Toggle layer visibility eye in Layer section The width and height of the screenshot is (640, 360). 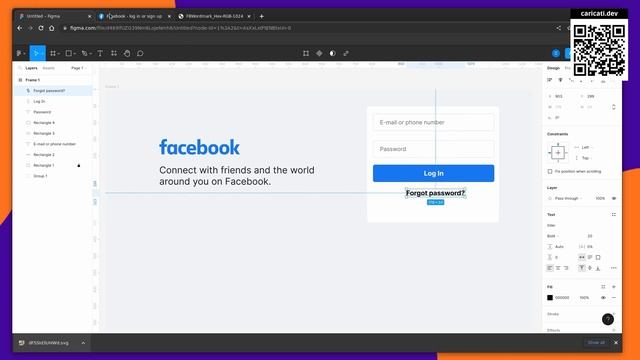click(x=614, y=198)
